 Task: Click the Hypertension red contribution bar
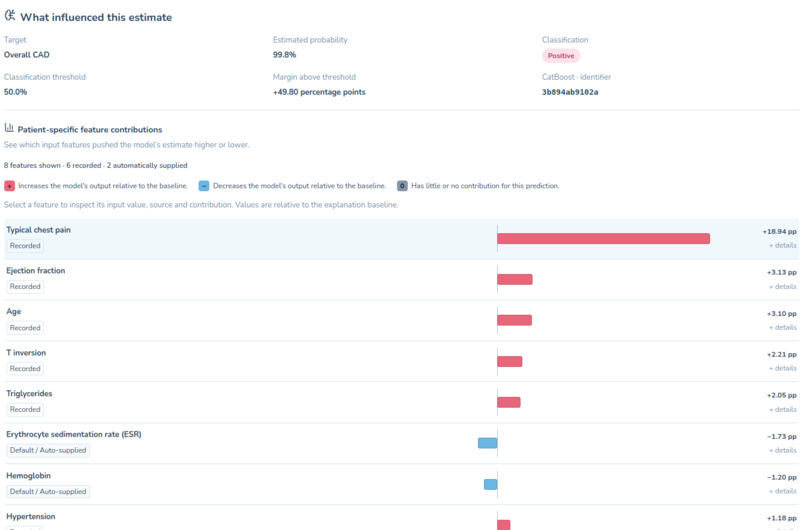coord(504,525)
